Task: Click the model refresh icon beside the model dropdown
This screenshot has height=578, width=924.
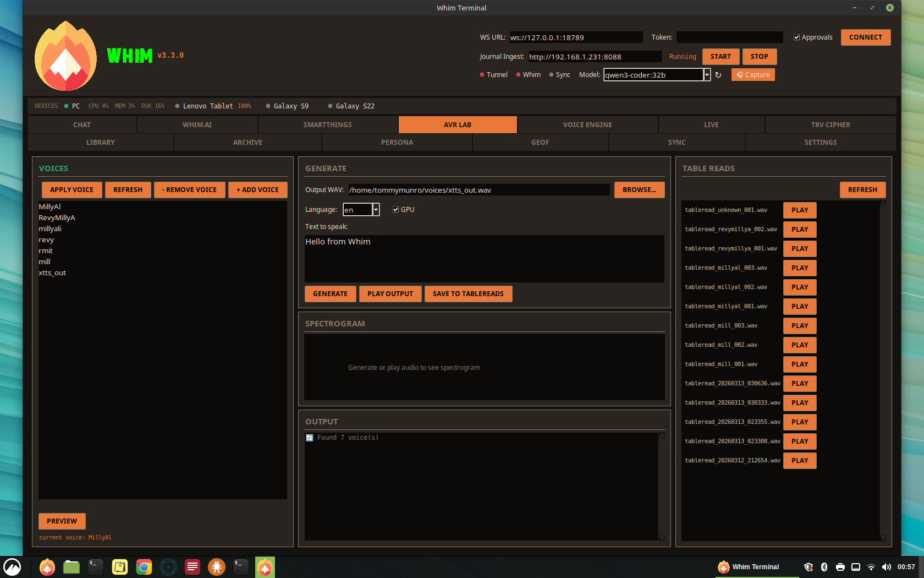Action: click(719, 74)
